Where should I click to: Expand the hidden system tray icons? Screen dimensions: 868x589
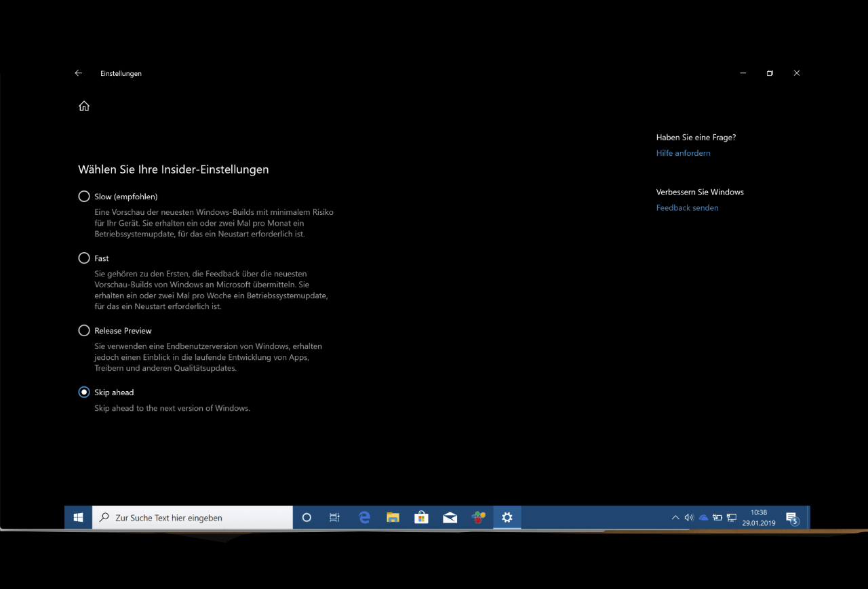click(x=675, y=517)
